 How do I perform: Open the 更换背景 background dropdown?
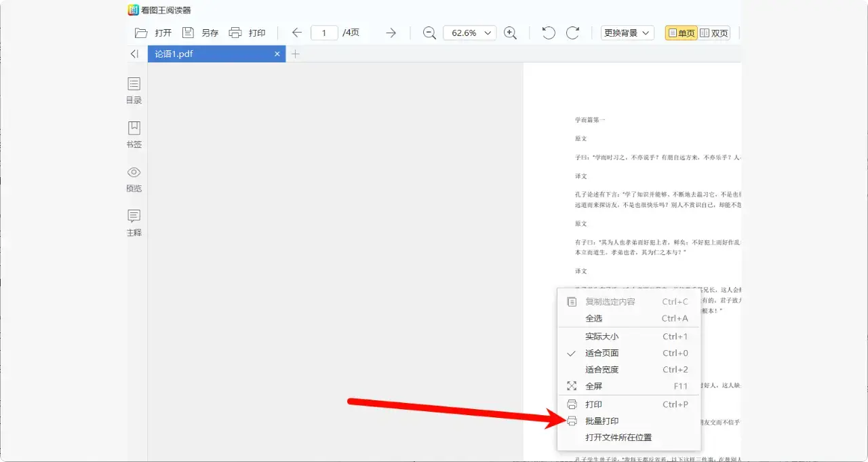coord(627,32)
